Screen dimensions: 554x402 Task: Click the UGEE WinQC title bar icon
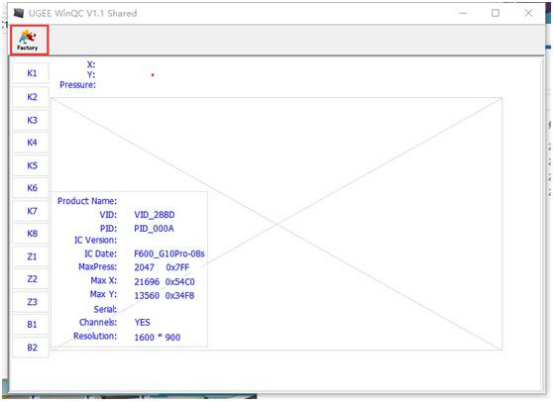tap(19, 13)
